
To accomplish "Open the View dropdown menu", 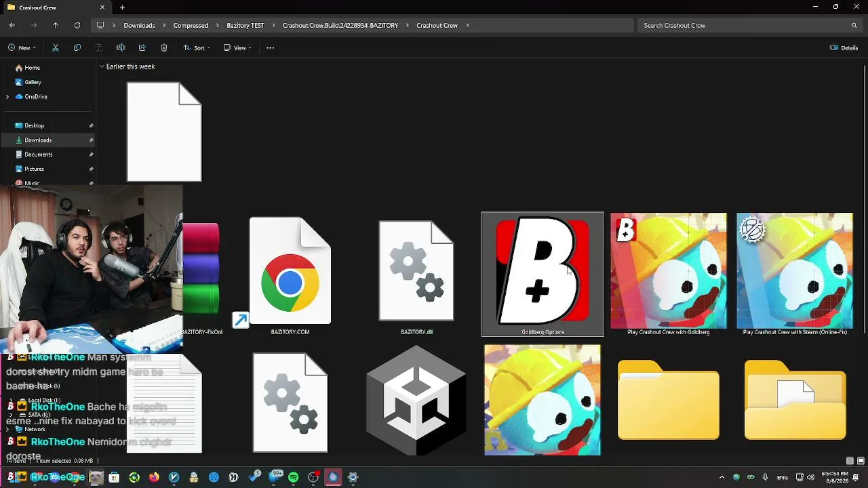I will (x=237, y=47).
